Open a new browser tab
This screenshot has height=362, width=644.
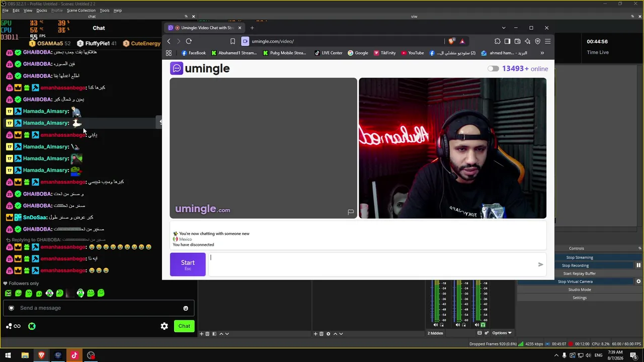tap(252, 28)
